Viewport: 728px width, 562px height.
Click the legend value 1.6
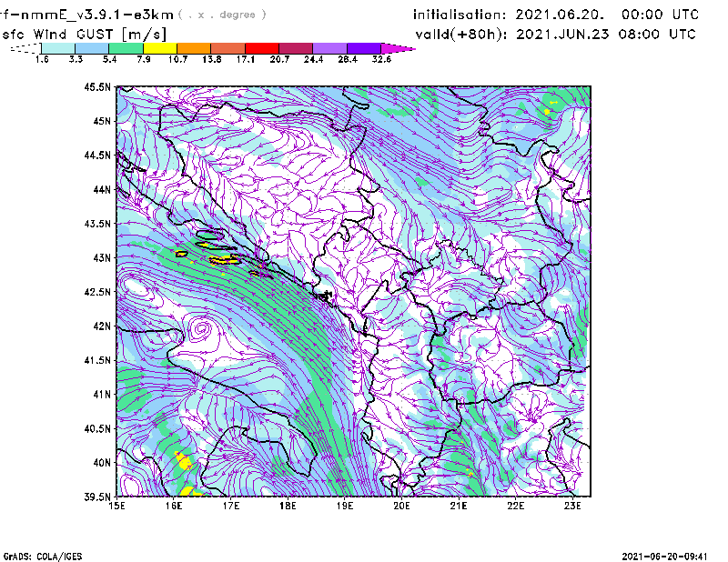(x=42, y=59)
